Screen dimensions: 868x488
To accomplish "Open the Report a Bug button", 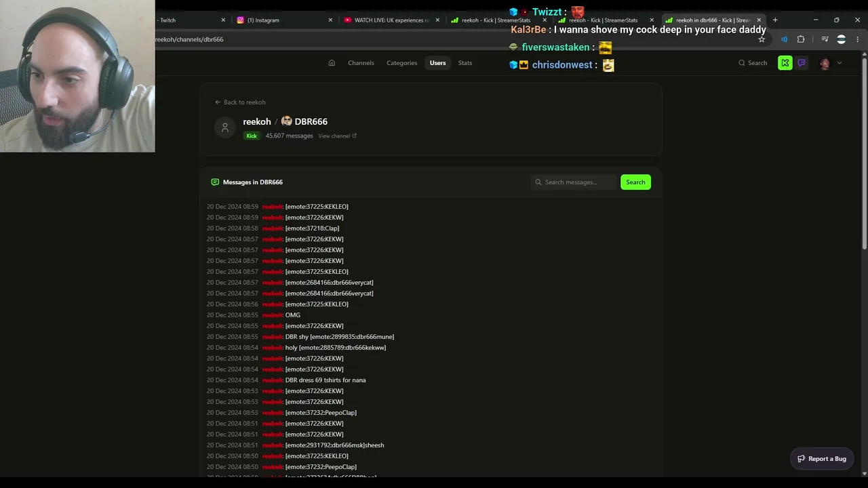I will click(822, 459).
